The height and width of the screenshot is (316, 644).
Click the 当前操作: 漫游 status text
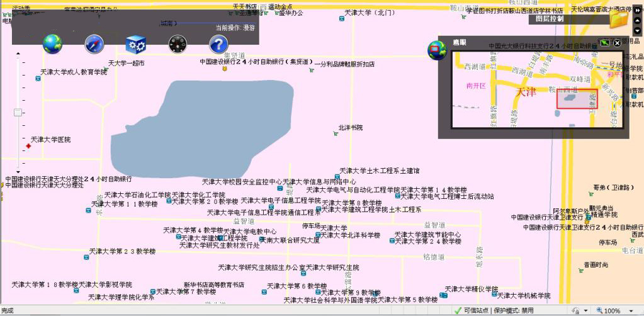tap(235, 28)
